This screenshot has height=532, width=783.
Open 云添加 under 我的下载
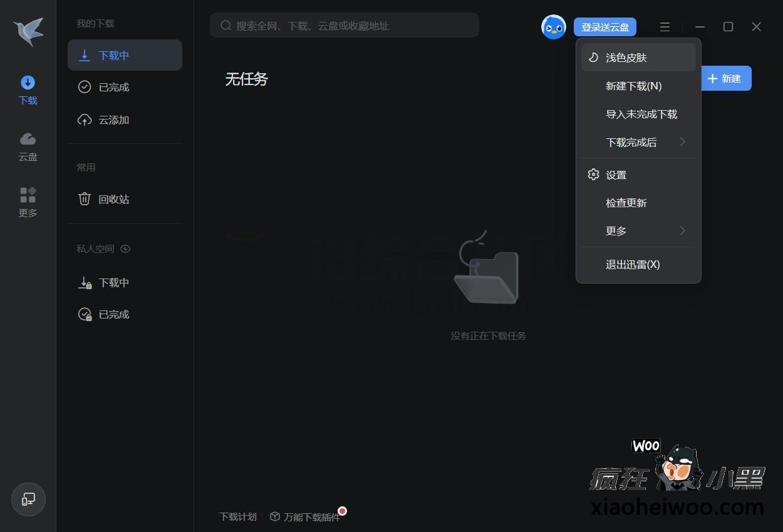point(113,120)
